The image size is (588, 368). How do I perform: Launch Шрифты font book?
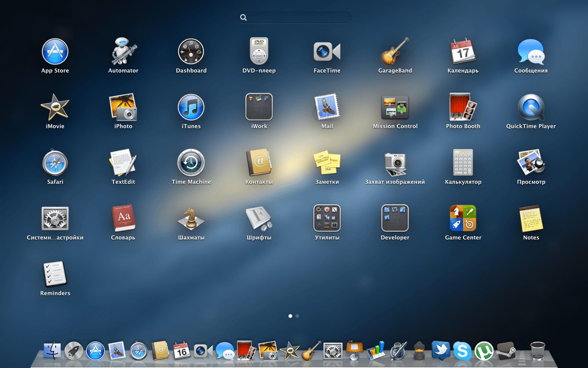259,218
